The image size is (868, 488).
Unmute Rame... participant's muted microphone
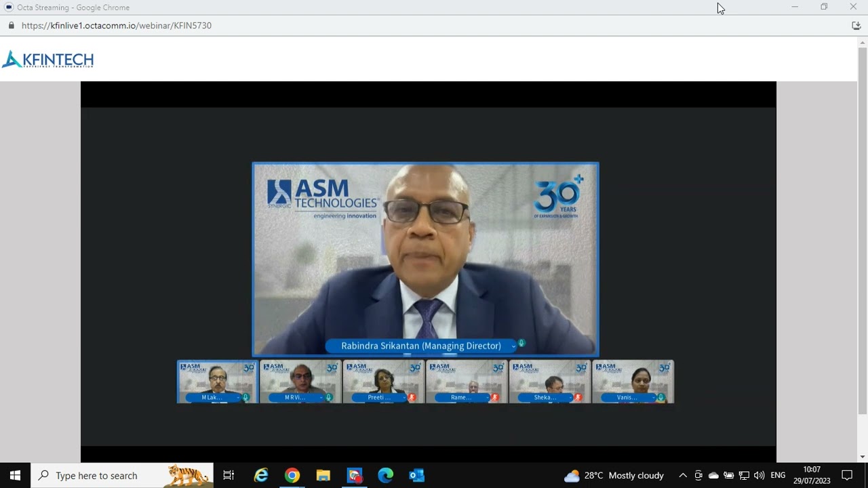point(495,397)
